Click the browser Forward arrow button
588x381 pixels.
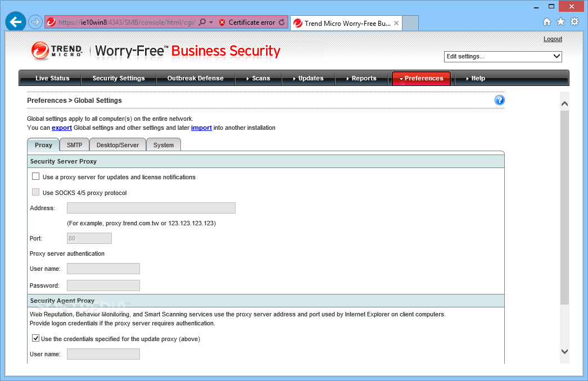pos(35,22)
